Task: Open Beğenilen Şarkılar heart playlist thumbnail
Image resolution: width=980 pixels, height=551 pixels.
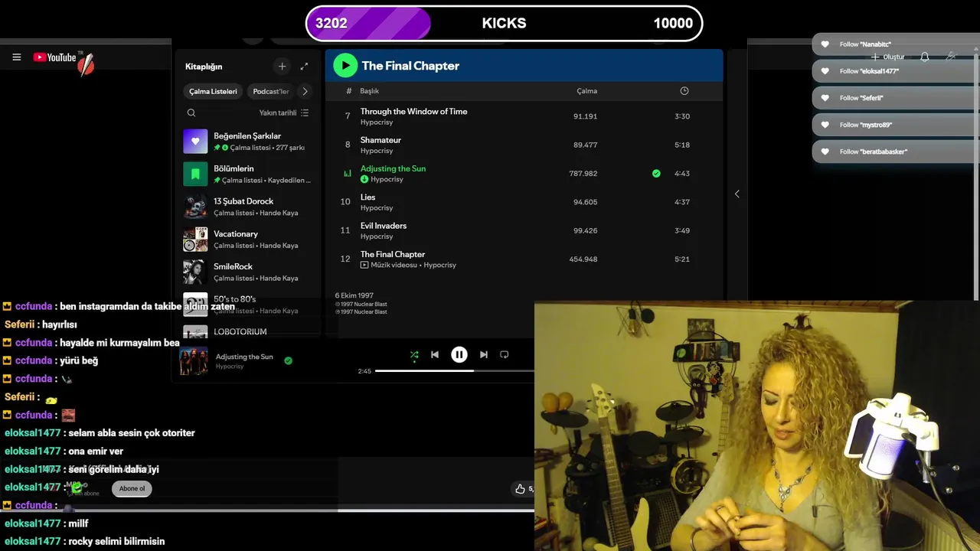Action: (195, 141)
